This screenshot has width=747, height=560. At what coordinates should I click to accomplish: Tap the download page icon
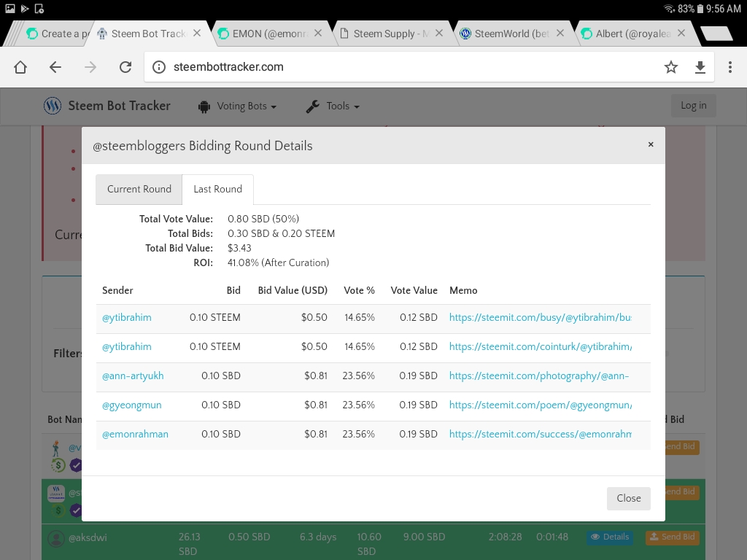(x=700, y=67)
